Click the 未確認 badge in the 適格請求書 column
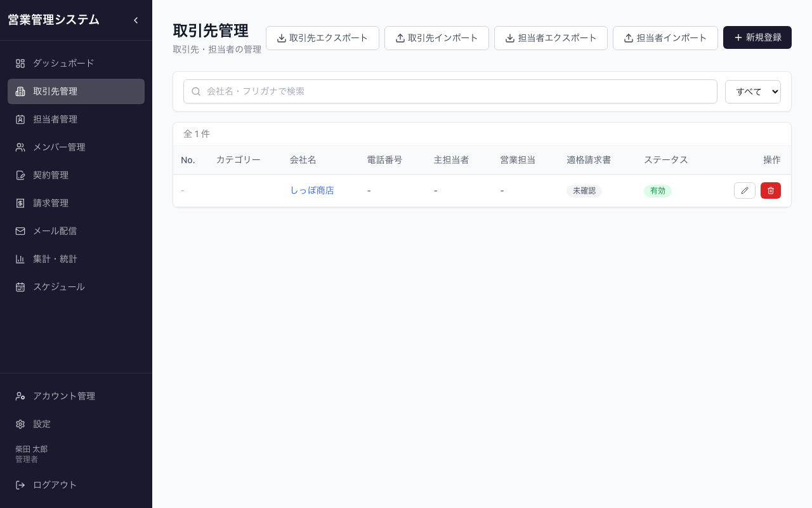 pyautogui.click(x=584, y=190)
